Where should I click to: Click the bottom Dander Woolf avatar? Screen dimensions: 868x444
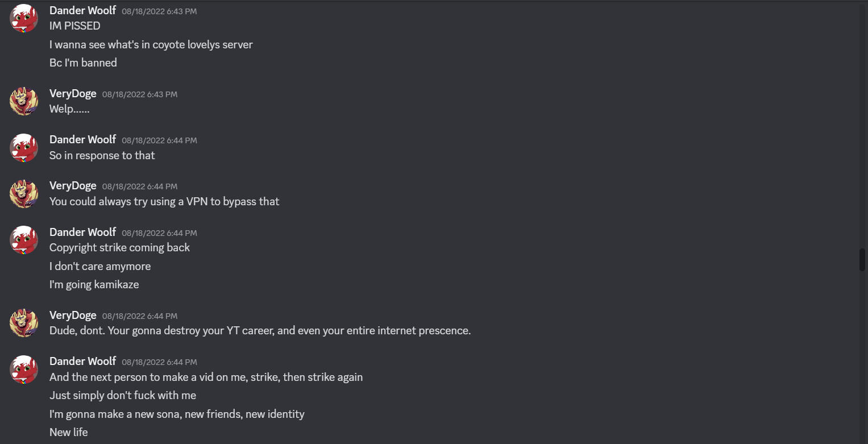24,369
